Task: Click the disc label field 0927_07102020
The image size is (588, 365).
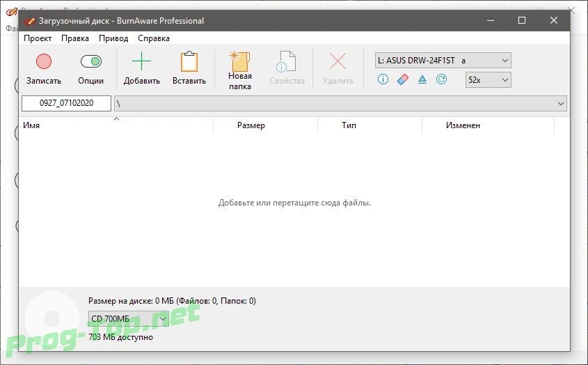Action: click(66, 103)
